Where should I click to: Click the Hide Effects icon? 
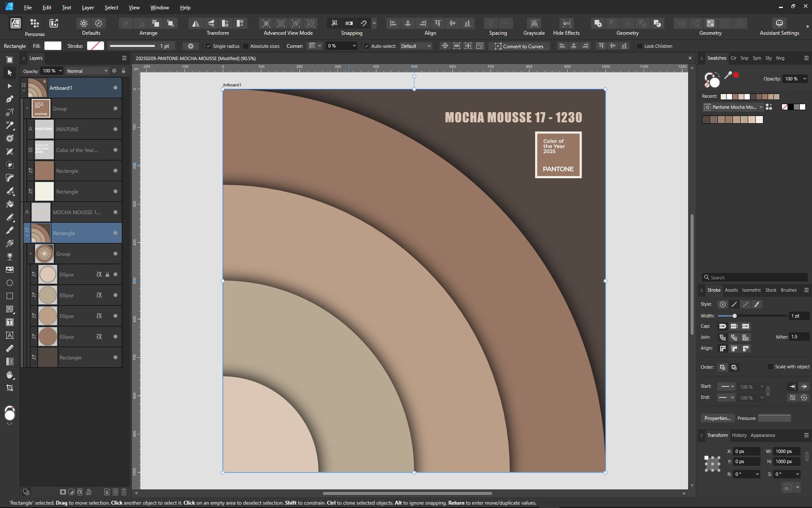tap(566, 23)
